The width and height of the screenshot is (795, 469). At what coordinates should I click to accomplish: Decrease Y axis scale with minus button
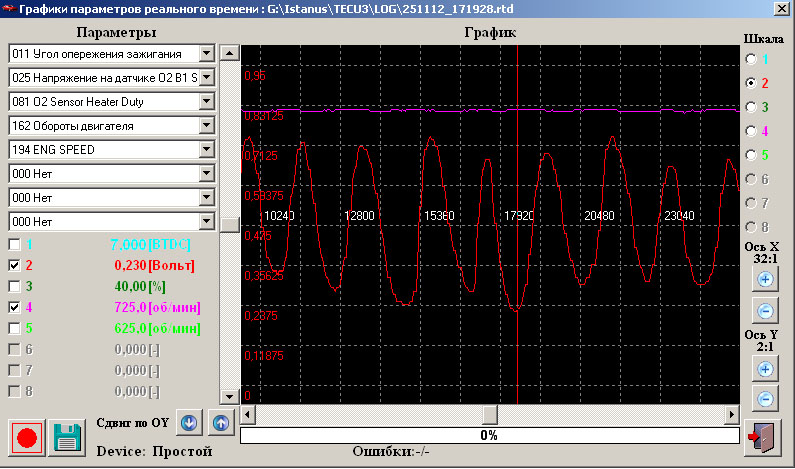click(x=765, y=399)
